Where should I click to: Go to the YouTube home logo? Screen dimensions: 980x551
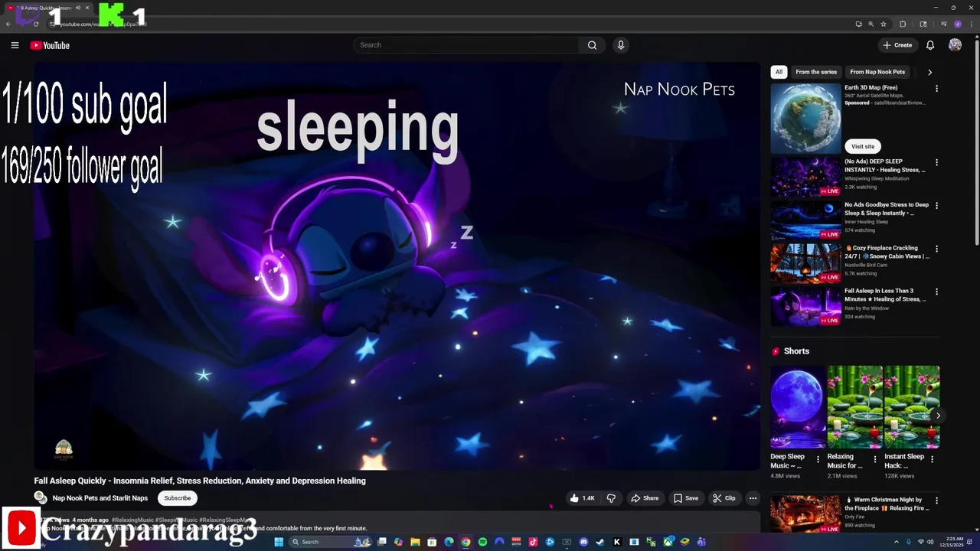[x=50, y=45]
